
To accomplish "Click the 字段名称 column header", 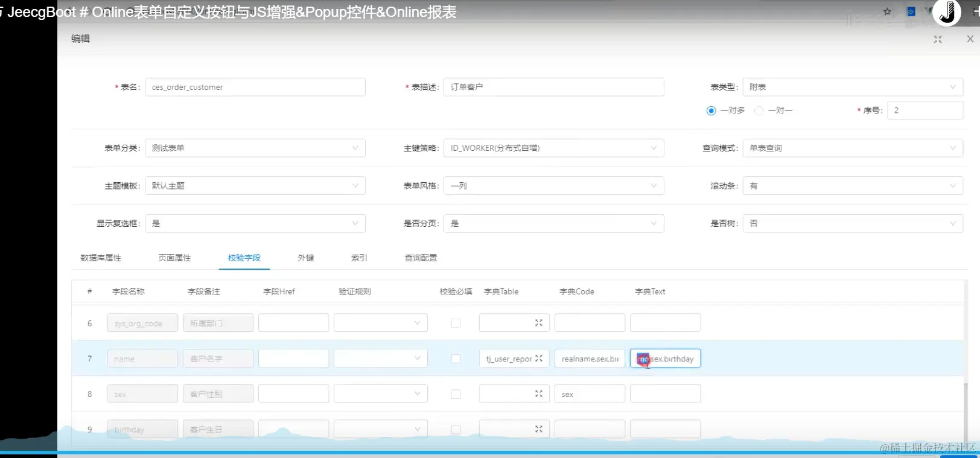I will click(129, 291).
